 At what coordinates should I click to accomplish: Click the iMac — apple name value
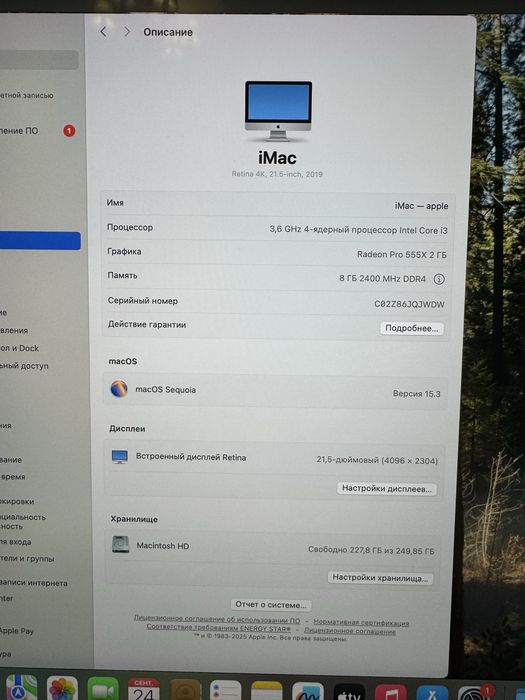(421, 206)
